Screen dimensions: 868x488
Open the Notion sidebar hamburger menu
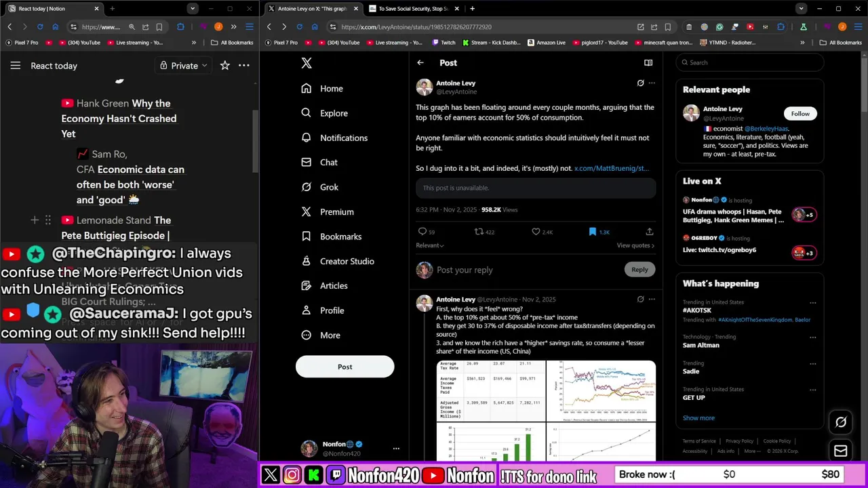click(x=16, y=66)
